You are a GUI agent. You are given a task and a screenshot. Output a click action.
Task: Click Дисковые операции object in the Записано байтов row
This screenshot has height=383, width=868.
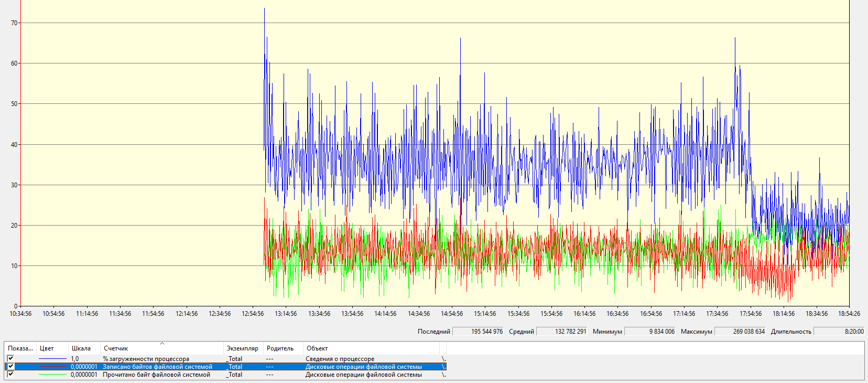point(364,367)
